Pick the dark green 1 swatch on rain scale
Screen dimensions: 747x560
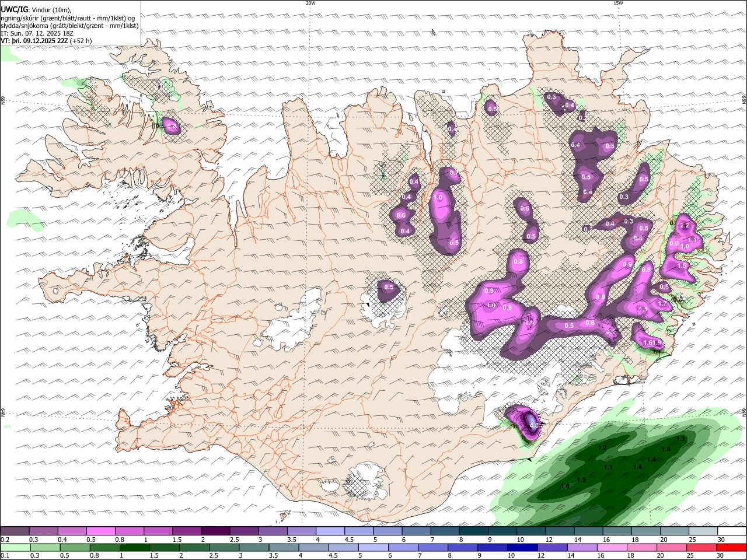[x=135, y=548]
